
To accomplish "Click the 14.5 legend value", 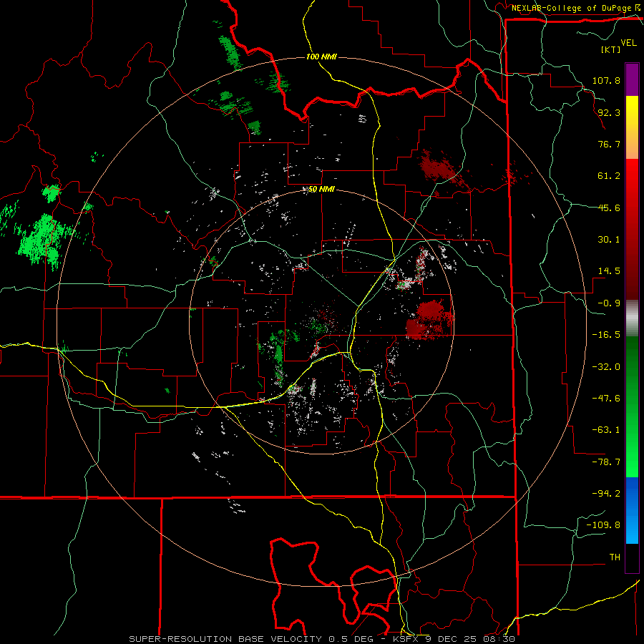I will tap(609, 271).
